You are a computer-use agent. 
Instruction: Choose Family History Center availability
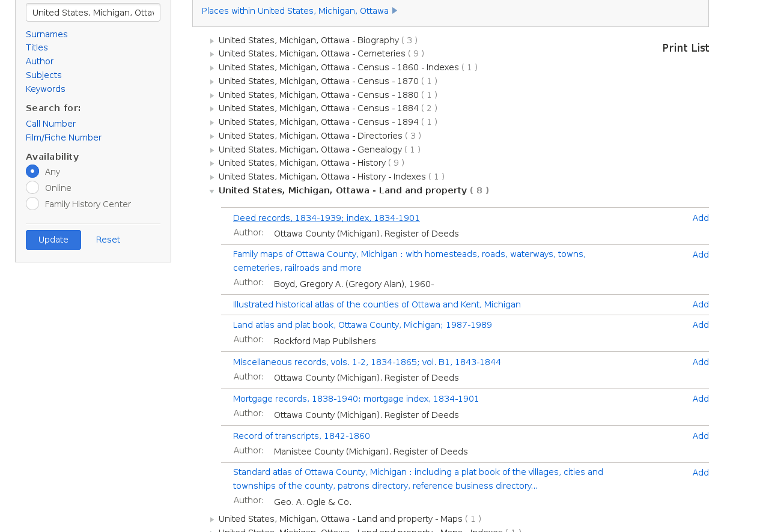[x=32, y=204]
